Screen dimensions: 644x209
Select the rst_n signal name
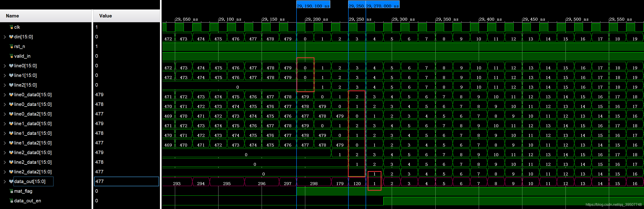pyautogui.click(x=20, y=47)
